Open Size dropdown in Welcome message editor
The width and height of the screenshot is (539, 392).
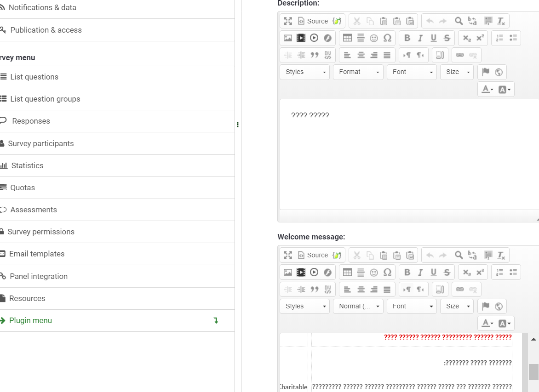[x=457, y=306]
